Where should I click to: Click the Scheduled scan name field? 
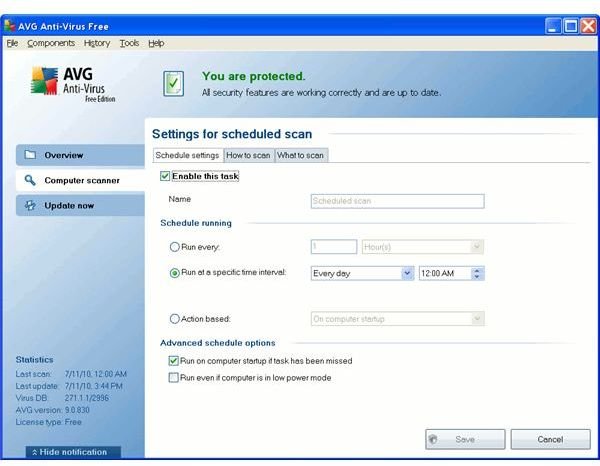click(398, 201)
